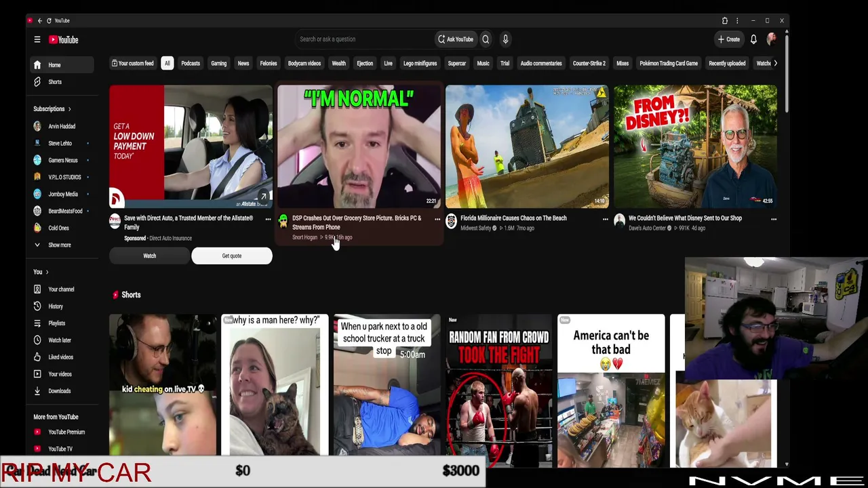Open options for the Disney video
This screenshot has width=868, height=488.
pyautogui.click(x=773, y=219)
